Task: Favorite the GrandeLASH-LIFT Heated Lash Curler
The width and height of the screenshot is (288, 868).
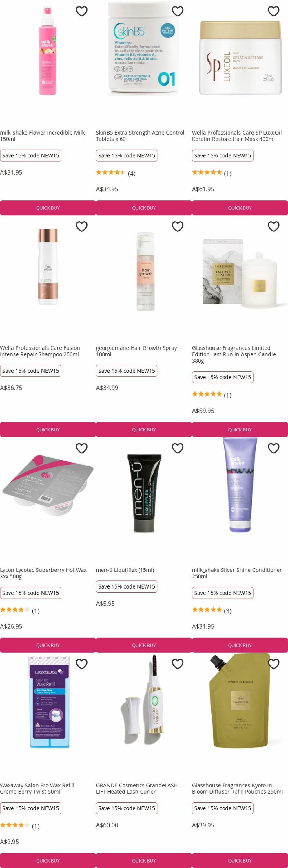Action: pos(178,664)
